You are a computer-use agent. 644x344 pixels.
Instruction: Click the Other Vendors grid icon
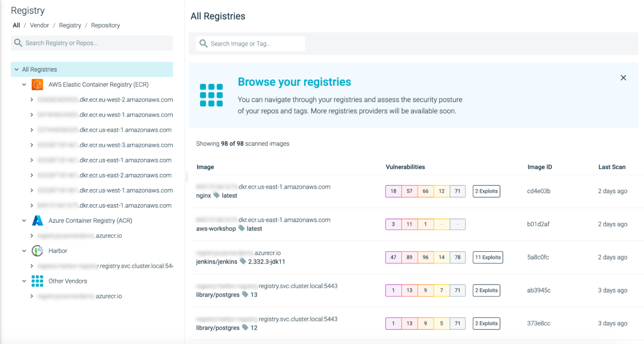37,281
